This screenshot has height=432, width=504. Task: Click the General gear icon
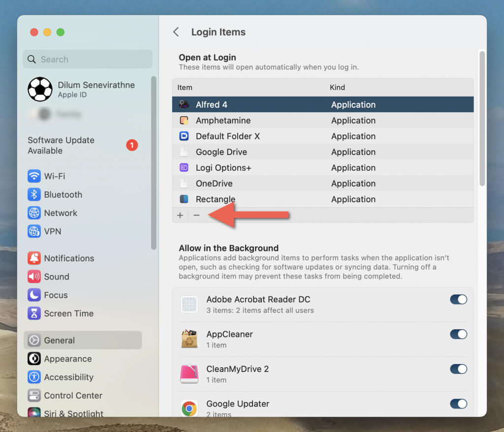[x=34, y=340]
